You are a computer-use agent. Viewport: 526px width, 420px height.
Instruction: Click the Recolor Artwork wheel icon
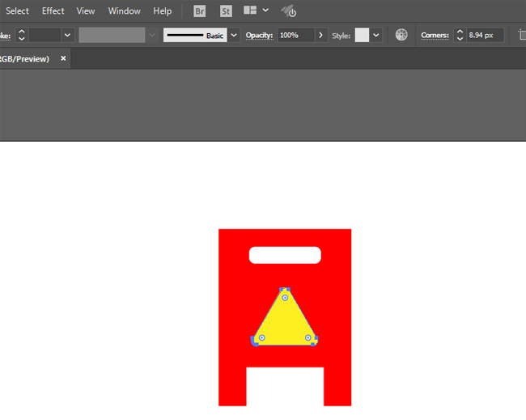[401, 36]
